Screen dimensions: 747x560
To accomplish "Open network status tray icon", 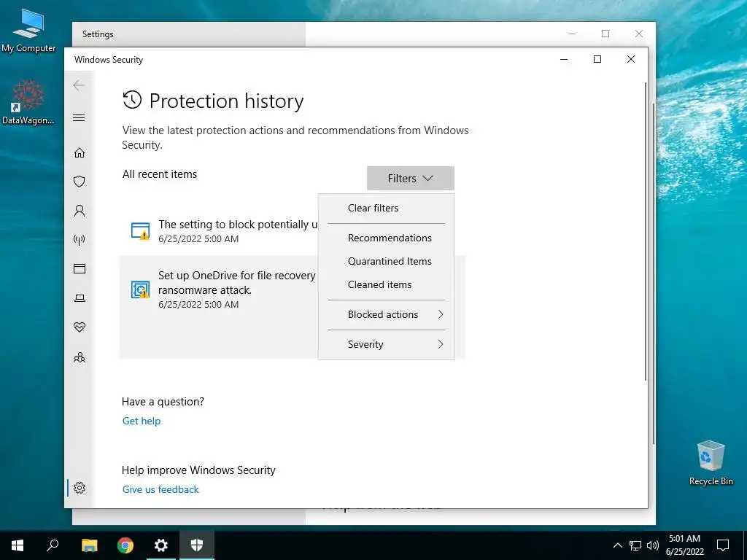I will tap(635, 545).
